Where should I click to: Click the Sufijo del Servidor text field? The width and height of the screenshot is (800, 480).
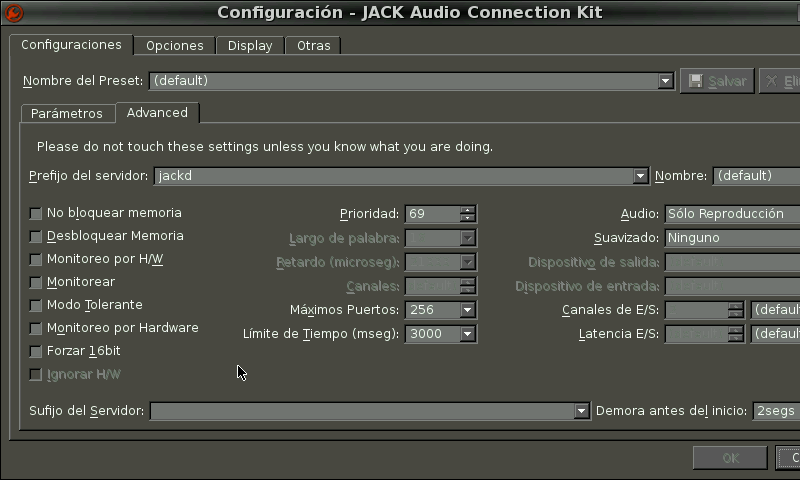click(362, 411)
